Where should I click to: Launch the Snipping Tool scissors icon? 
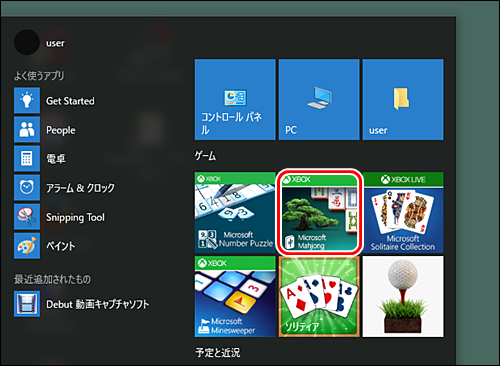27,217
